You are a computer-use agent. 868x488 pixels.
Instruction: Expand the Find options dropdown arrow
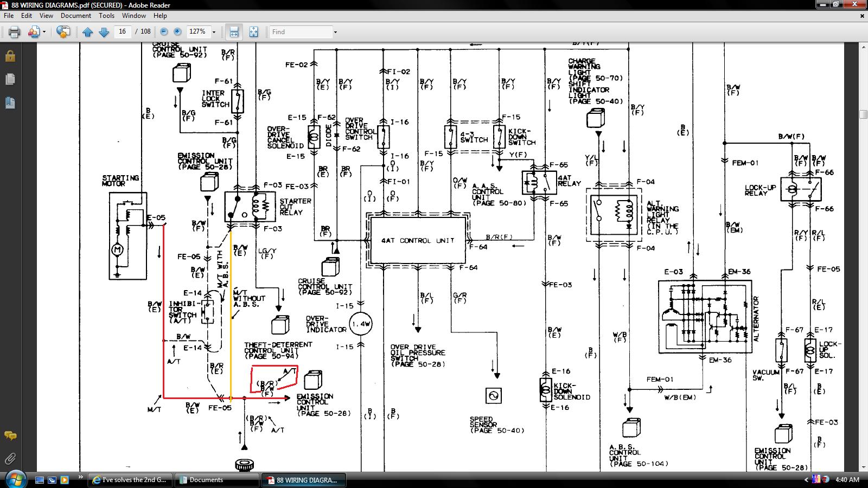(x=335, y=32)
